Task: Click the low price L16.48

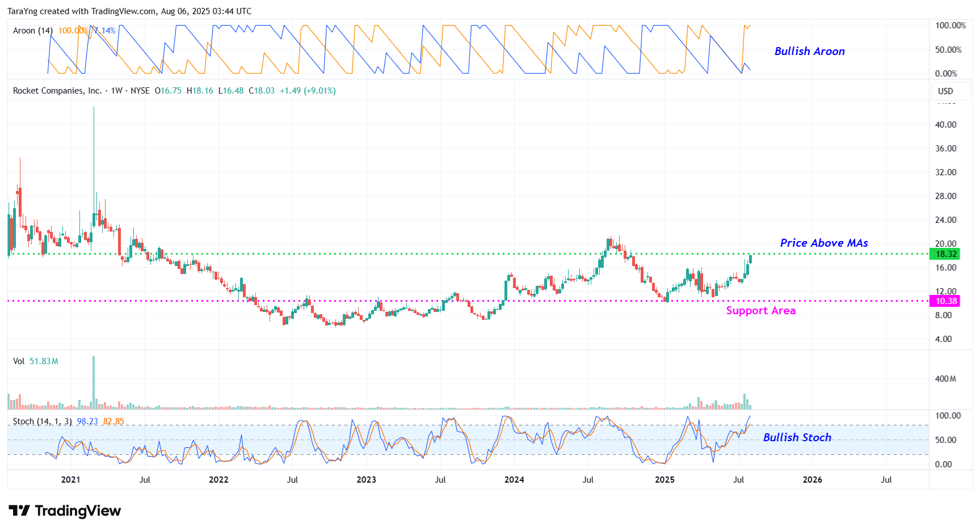Action: coord(231,91)
